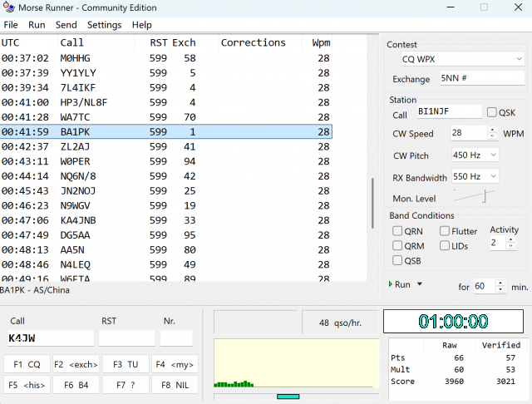Open the Help menu
The width and height of the screenshot is (532, 404).
coord(142,25)
